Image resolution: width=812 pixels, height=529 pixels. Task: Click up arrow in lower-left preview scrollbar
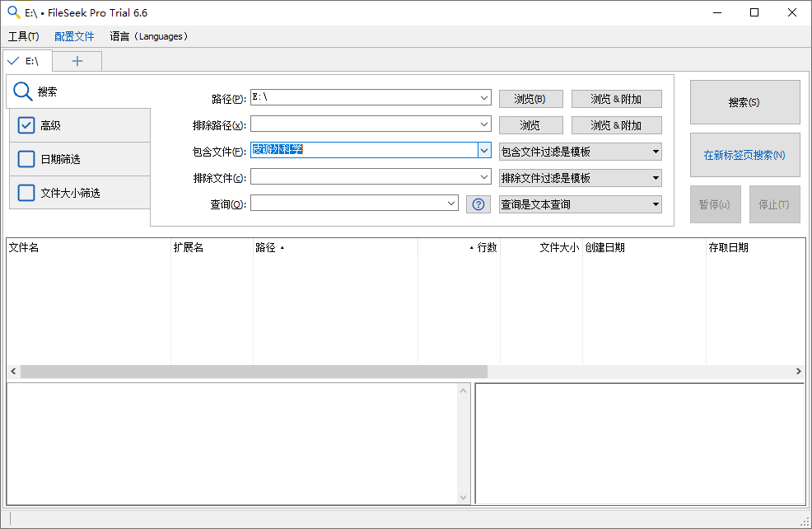pyautogui.click(x=463, y=391)
